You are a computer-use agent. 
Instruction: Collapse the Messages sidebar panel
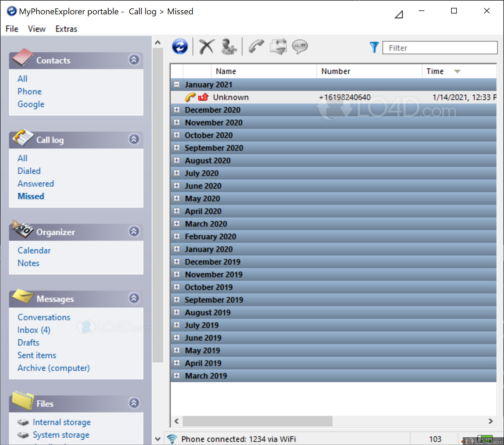coord(134,298)
